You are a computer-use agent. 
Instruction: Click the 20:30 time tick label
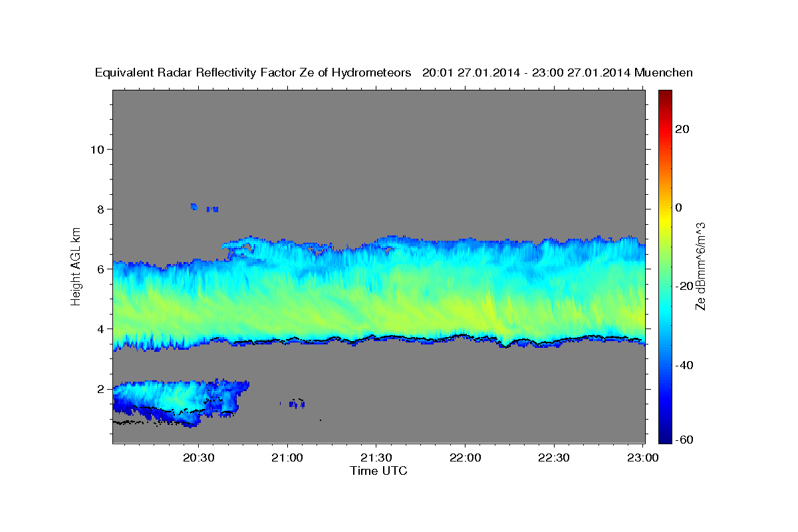point(199,458)
